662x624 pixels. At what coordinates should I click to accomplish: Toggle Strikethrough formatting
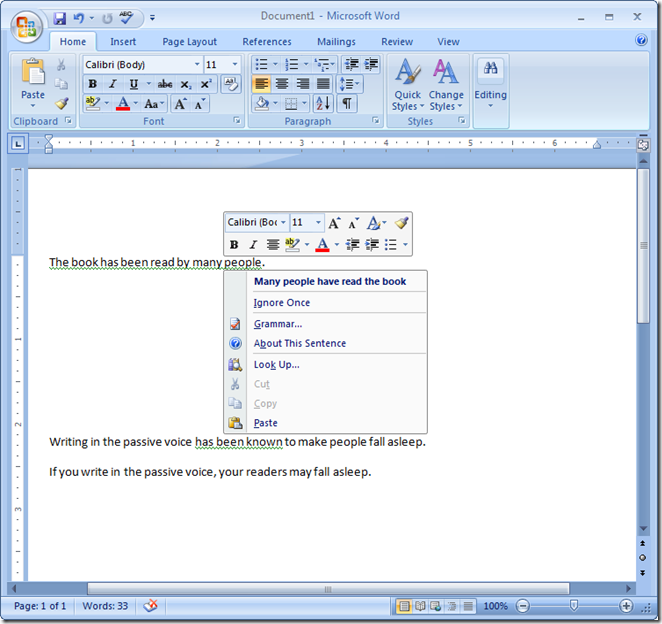pyautogui.click(x=165, y=84)
